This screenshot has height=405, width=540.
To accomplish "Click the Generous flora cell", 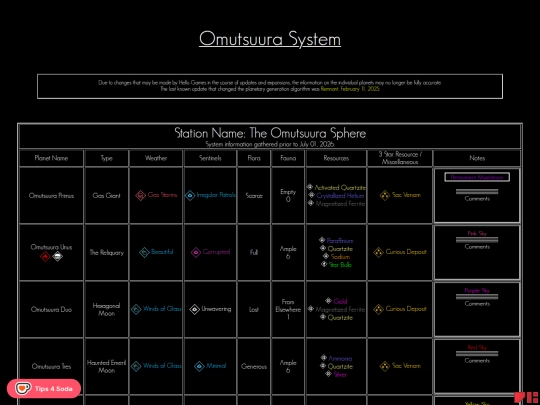I will [x=254, y=366].
